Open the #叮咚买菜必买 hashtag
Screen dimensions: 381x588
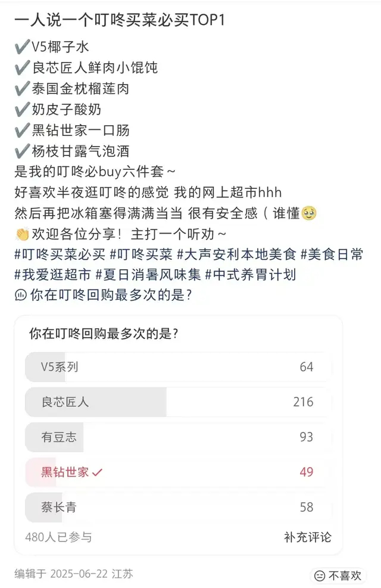coord(60,255)
